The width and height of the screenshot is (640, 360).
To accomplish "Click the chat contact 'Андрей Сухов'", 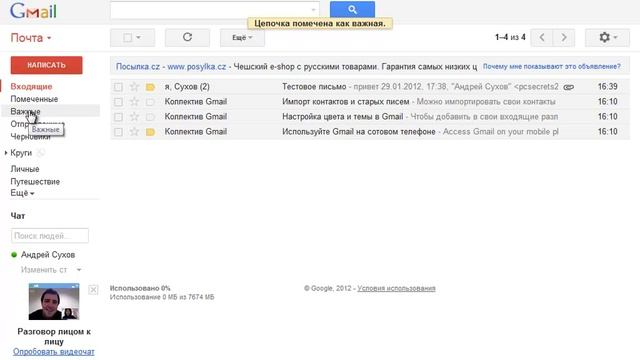I will point(48,255).
